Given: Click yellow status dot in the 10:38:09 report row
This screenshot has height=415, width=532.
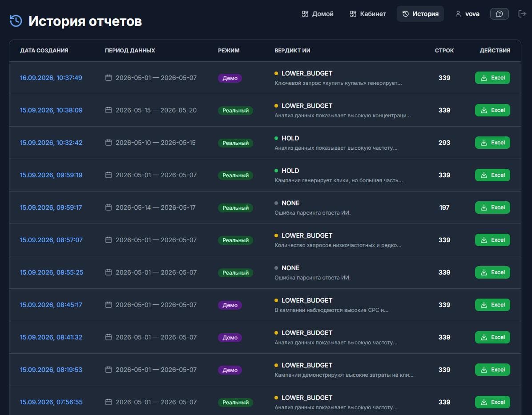Looking at the screenshot, I should click(276, 106).
